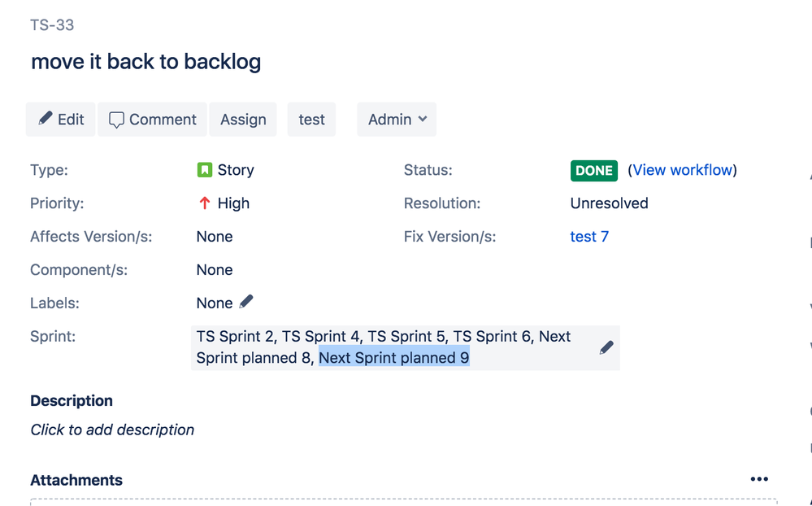Image resolution: width=812 pixels, height=506 pixels.
Task: Click the speech bubble icon on Comment button
Action: click(x=116, y=119)
